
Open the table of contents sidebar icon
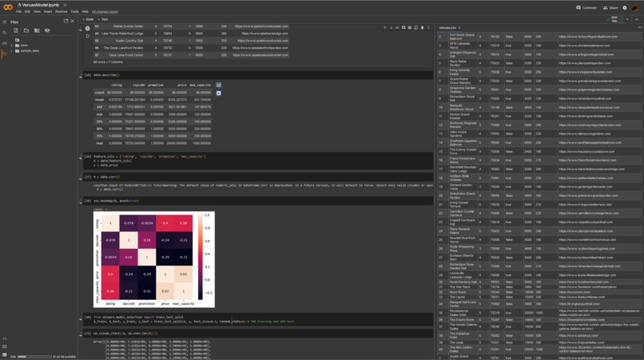(5, 22)
